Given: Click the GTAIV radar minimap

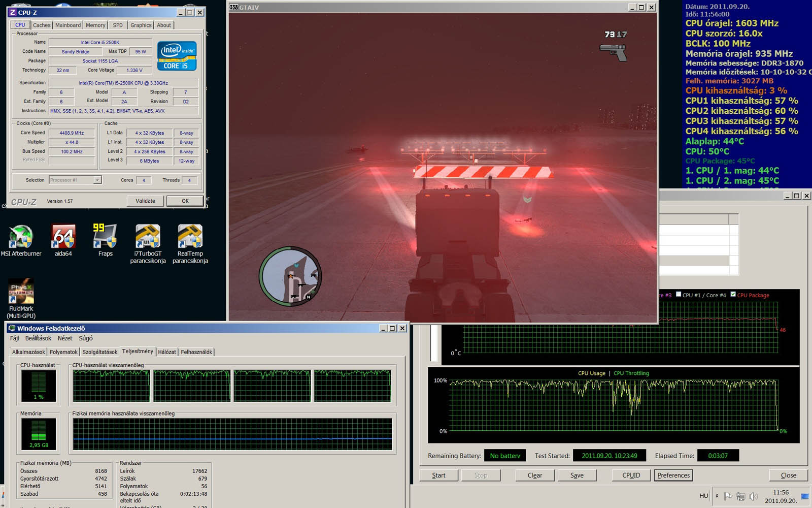Looking at the screenshot, I should [x=290, y=277].
